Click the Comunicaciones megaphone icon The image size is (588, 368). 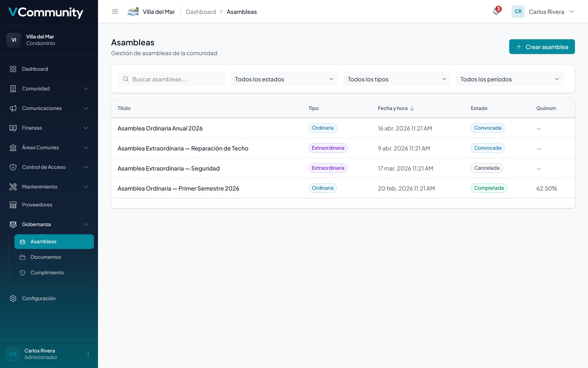[13, 108]
